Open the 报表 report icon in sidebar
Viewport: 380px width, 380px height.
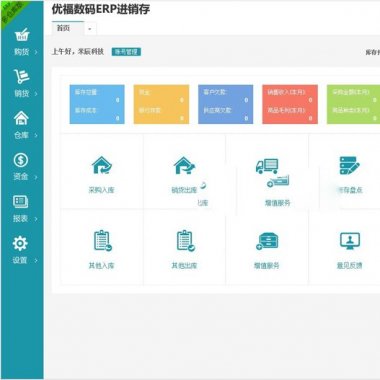click(x=20, y=201)
